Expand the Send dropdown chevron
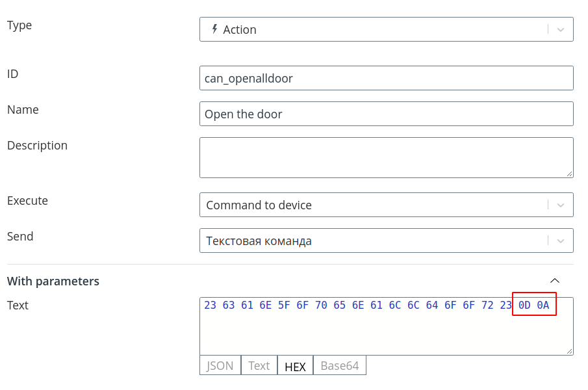 pyautogui.click(x=560, y=240)
